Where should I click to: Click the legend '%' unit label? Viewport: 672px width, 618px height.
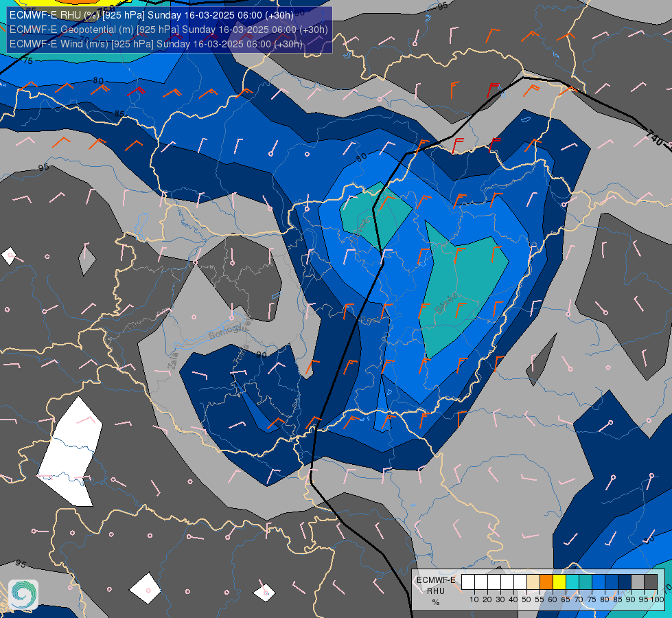pyautogui.click(x=436, y=602)
